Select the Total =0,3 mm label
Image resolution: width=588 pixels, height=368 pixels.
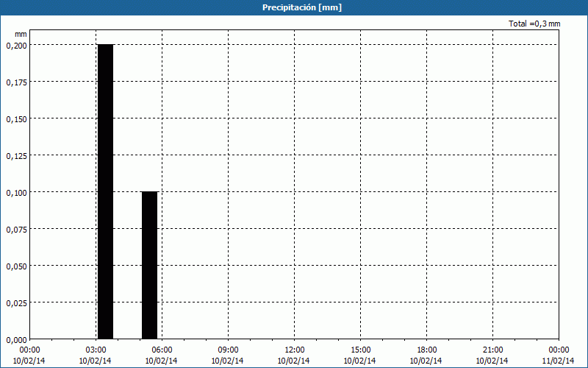click(534, 24)
